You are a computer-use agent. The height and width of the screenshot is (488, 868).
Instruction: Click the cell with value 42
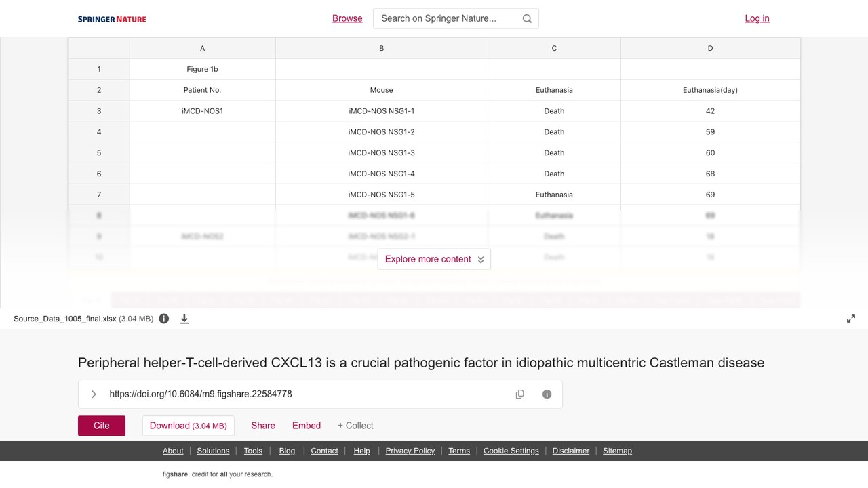pos(710,111)
